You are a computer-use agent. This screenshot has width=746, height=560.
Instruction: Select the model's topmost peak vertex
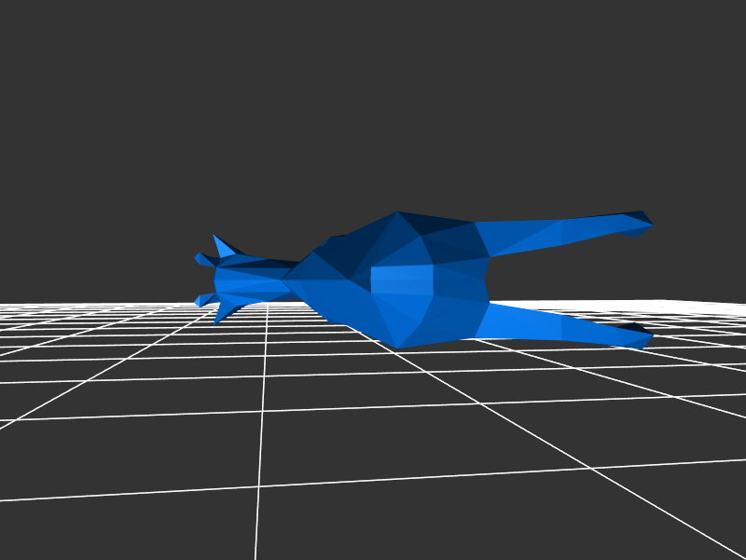pos(398,212)
